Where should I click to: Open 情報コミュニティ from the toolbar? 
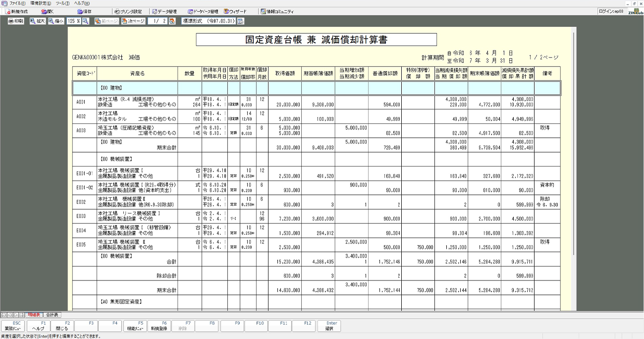coord(277,11)
